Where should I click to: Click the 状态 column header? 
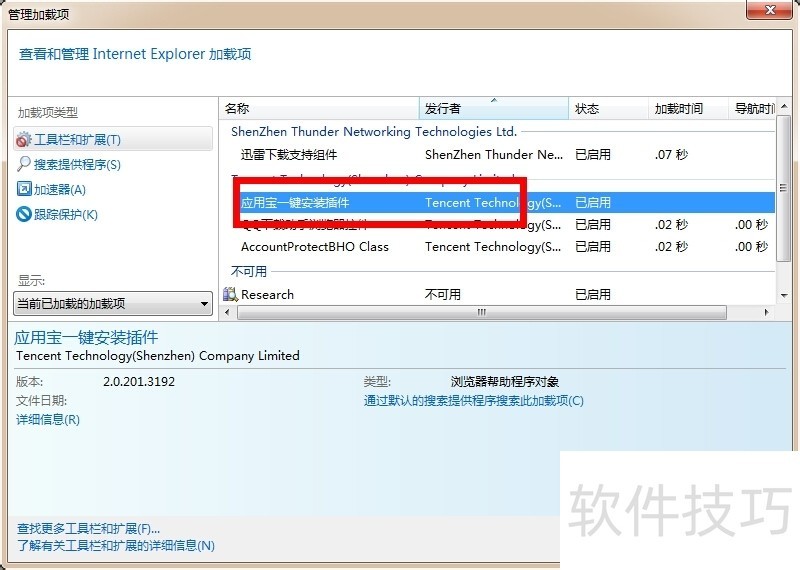[608, 108]
